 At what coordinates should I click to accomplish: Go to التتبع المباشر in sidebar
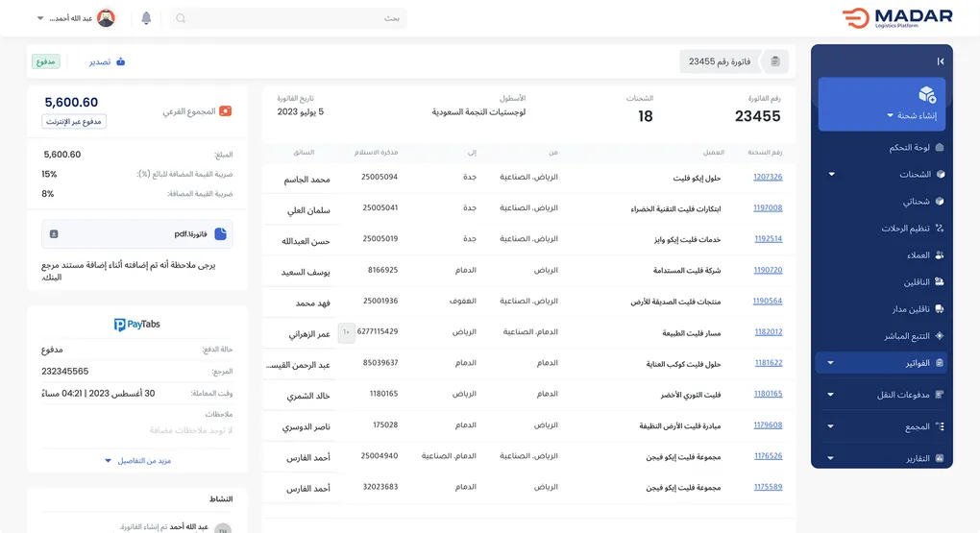click(906, 336)
